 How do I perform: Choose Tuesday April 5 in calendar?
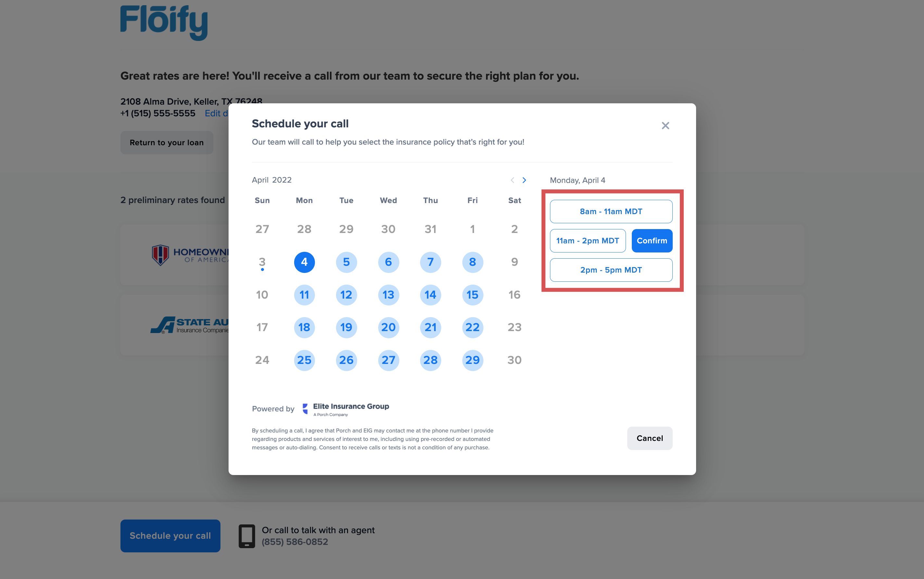tap(346, 262)
